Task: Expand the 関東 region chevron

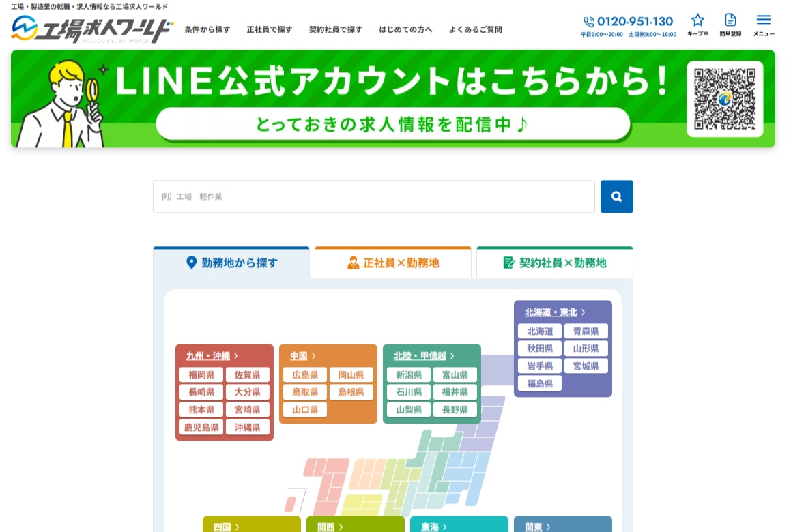Action: pyautogui.click(x=550, y=527)
